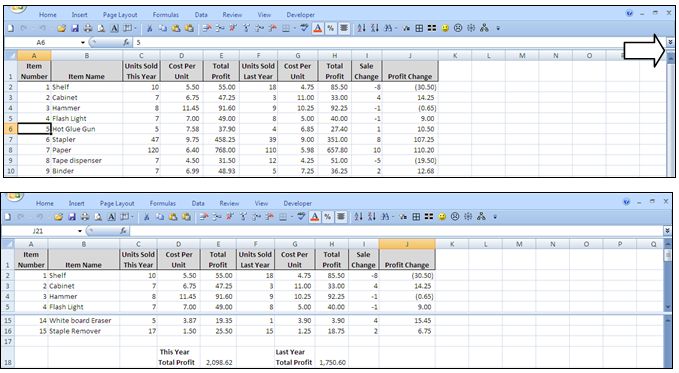Click the red Font Color A in top window
Screen dimensions: 679x373
(x=318, y=28)
